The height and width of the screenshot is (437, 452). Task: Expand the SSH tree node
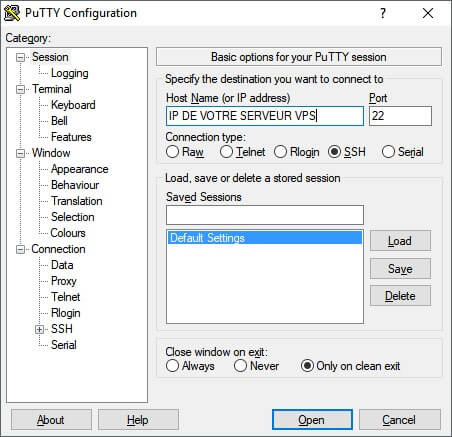[39, 329]
